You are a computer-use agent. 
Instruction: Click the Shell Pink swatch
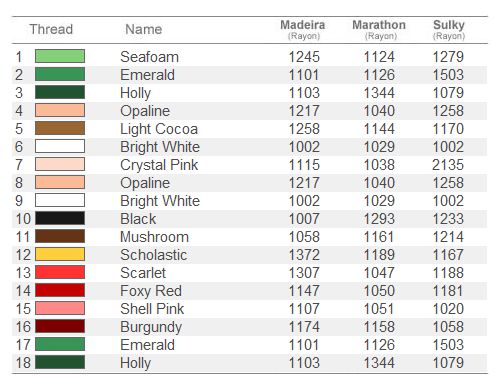click(x=60, y=308)
